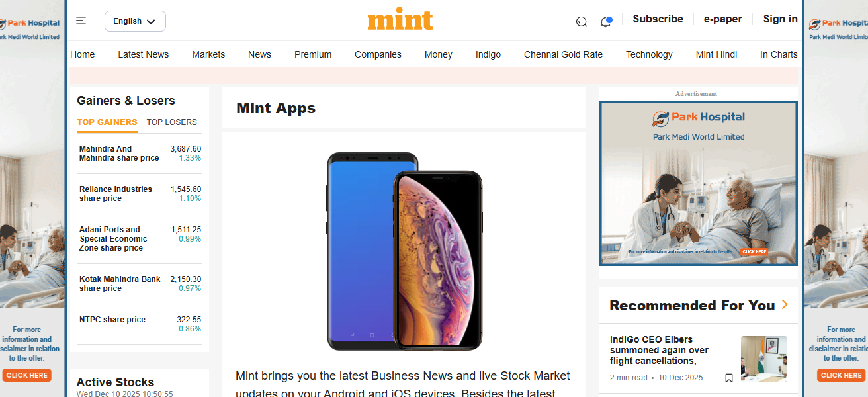Image resolution: width=868 pixels, height=397 pixels.
Task: Open Chennai Gold Rate in navigation
Action: [x=563, y=54]
